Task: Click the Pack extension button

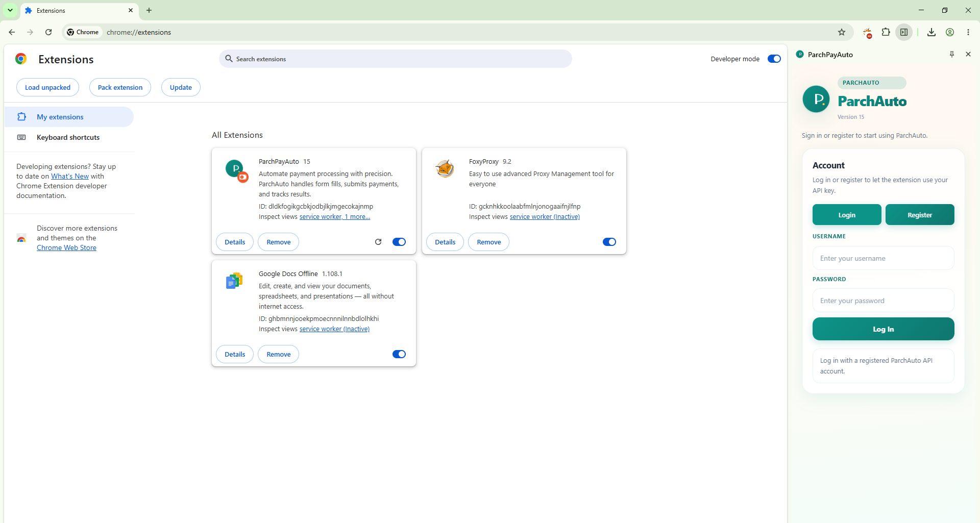Action: 120,87
